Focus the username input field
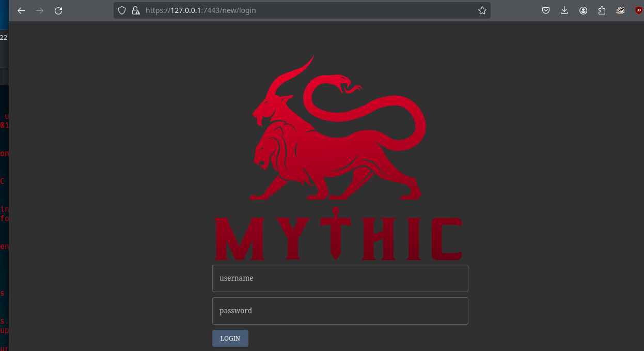The width and height of the screenshot is (644, 351). pos(340,278)
